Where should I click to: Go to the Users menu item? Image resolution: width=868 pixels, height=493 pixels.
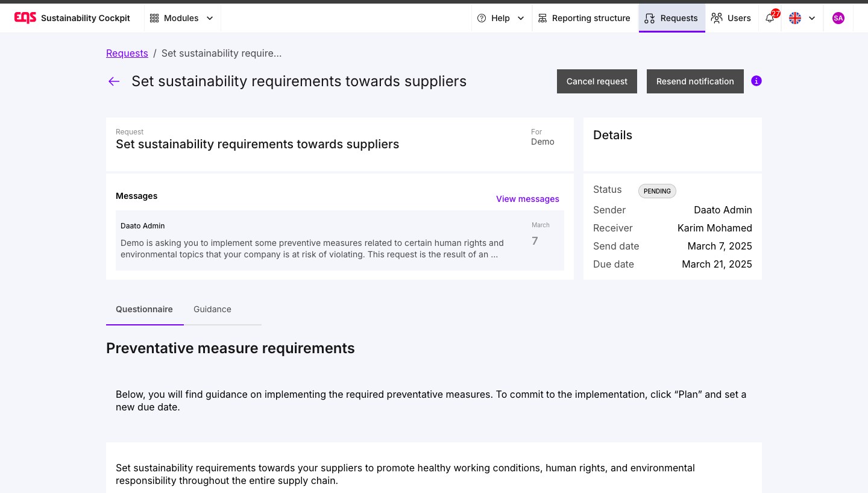731,18
